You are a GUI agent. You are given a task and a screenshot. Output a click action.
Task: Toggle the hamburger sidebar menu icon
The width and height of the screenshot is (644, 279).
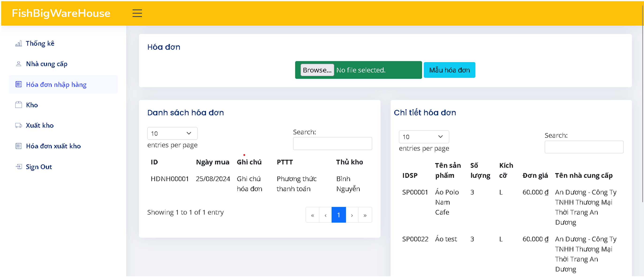tap(137, 13)
